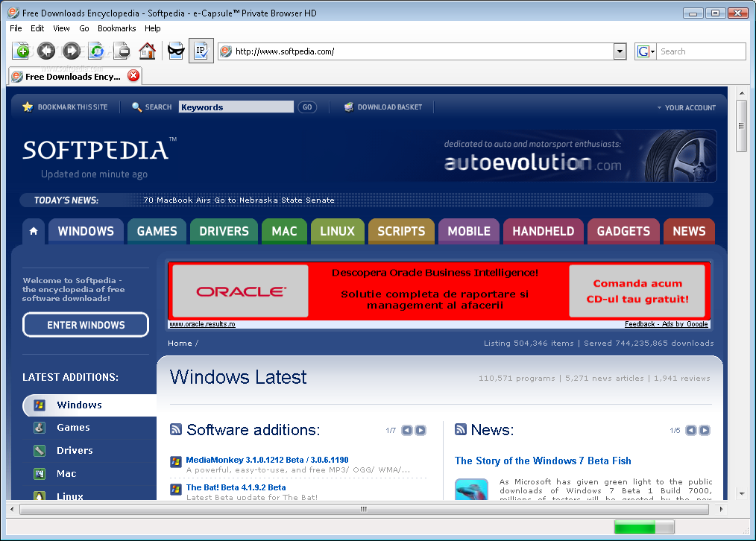Screen dimensions: 756x541
Task: Go back with the left arrow button
Action: (x=46, y=51)
